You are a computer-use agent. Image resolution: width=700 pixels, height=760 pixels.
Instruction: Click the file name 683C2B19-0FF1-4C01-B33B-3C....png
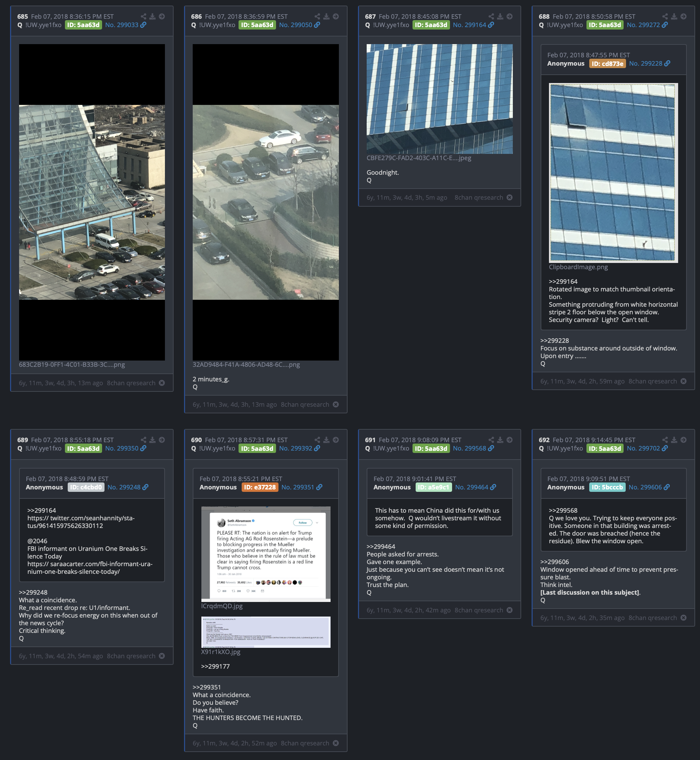[72, 364]
